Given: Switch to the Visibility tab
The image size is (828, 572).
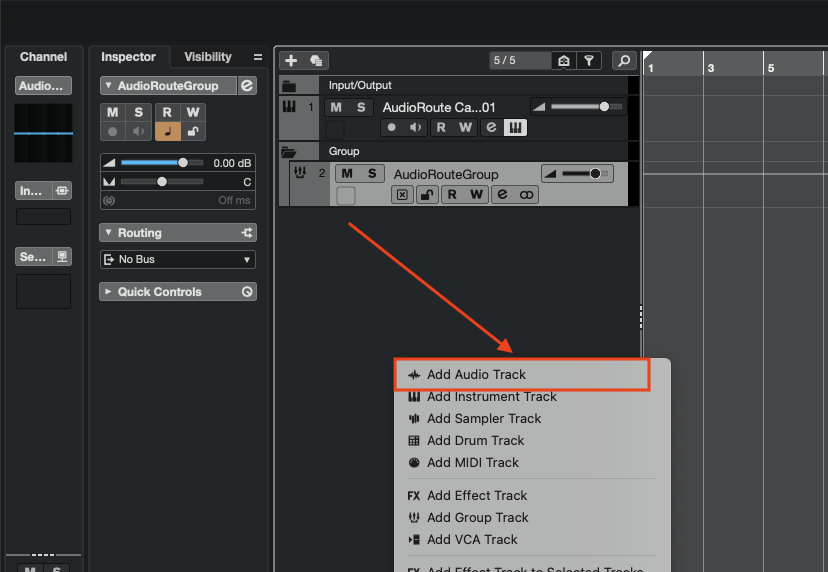Looking at the screenshot, I should pyautogui.click(x=208, y=57).
